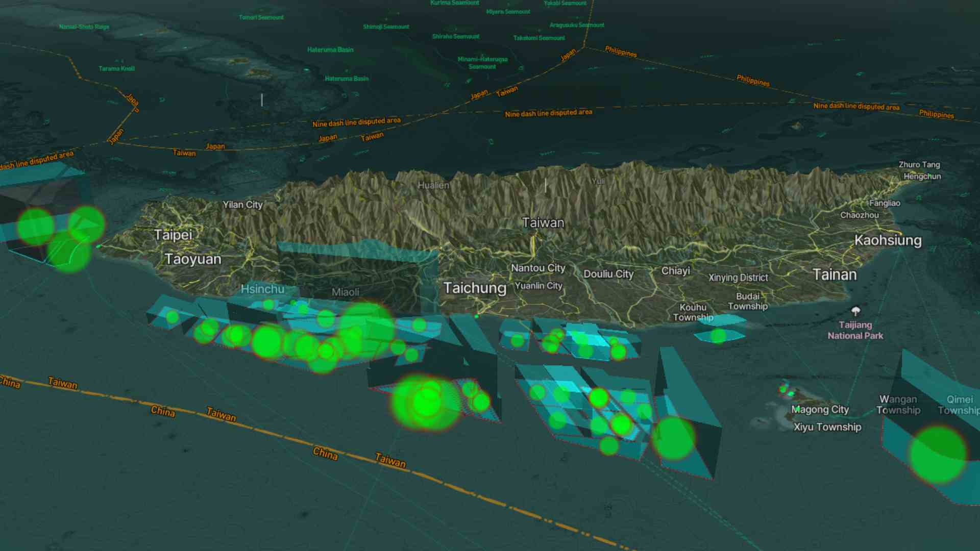
Task: Click the Kouhu Township label
Action: click(693, 312)
